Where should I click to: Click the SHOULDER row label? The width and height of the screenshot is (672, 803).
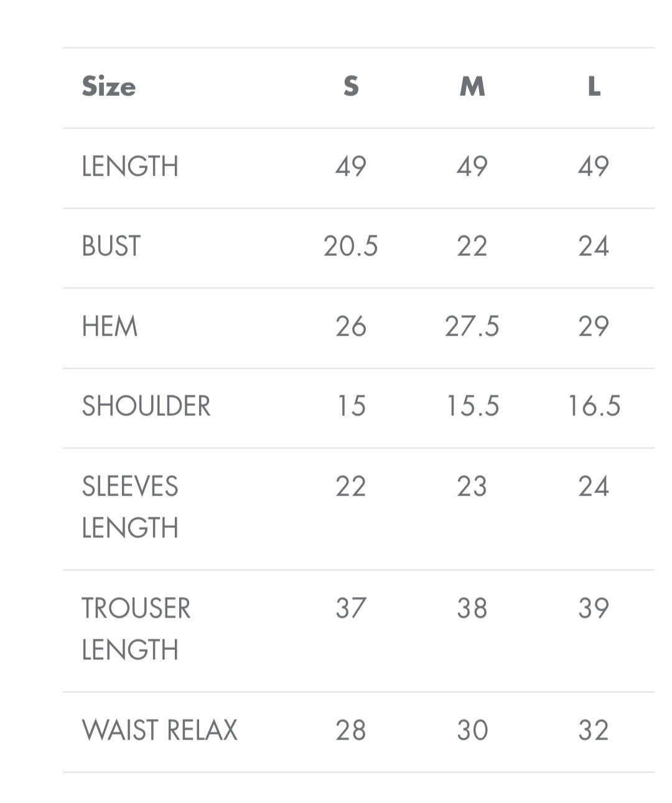(x=146, y=406)
